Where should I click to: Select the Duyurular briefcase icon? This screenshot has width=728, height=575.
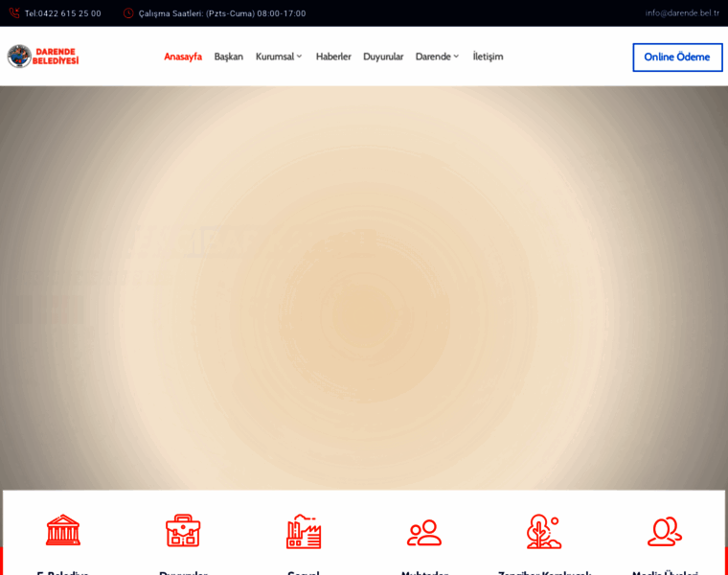tap(183, 530)
